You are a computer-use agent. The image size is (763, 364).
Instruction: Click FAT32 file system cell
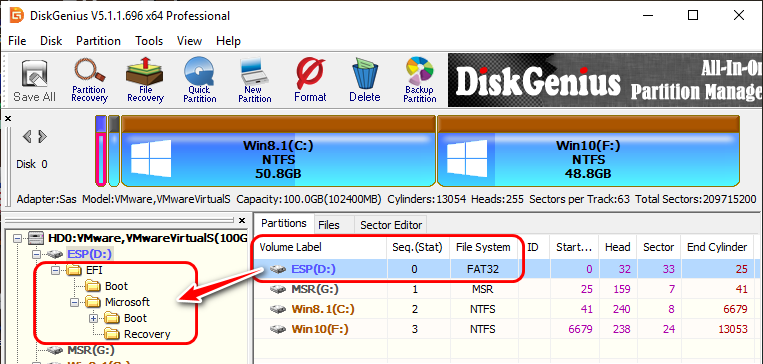(483, 269)
